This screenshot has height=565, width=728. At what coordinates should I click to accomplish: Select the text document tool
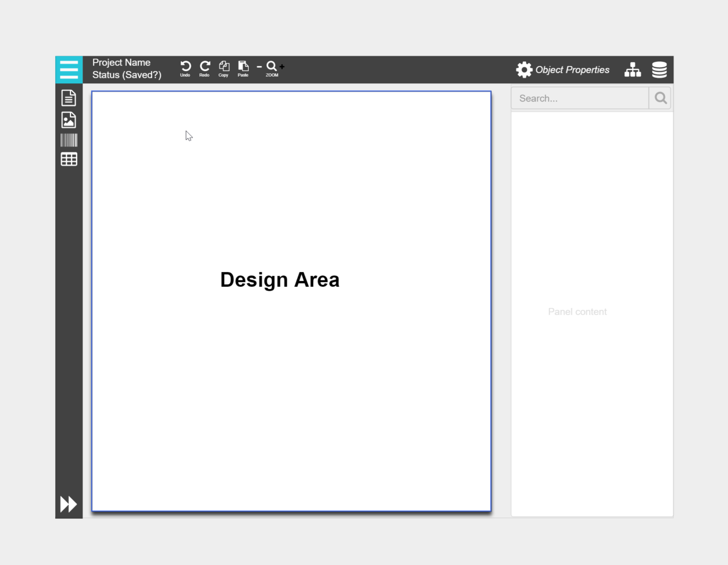68,98
